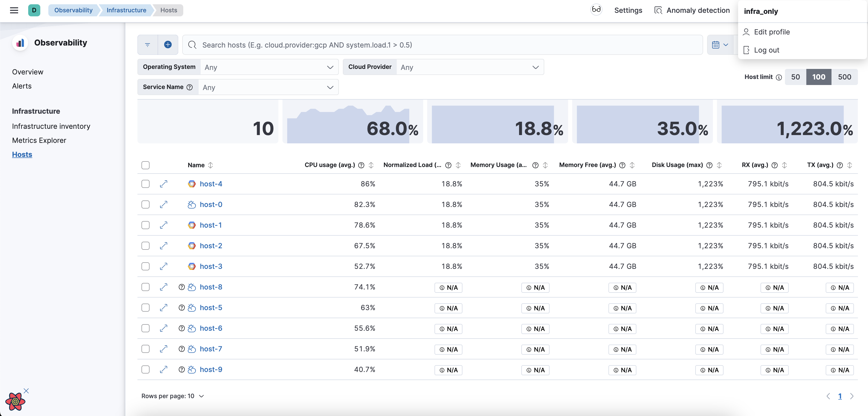This screenshot has height=416, width=868.
Task: Change Rows per page dropdown
Action: [x=172, y=396]
